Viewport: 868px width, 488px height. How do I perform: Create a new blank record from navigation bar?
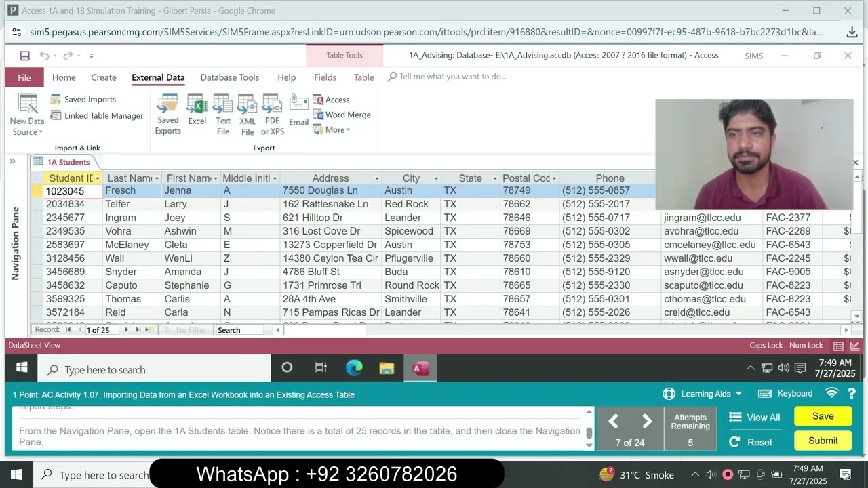150,330
